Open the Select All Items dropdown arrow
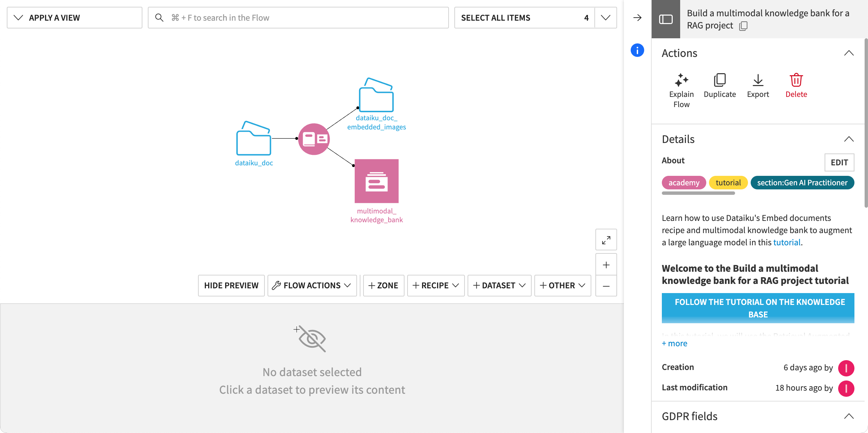This screenshot has height=433, width=868. click(606, 18)
